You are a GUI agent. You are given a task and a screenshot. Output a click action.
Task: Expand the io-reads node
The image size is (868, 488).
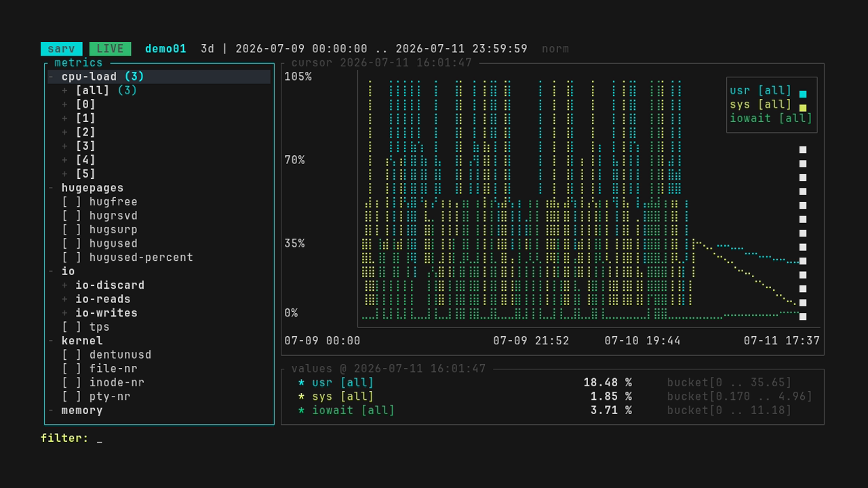[x=65, y=300]
